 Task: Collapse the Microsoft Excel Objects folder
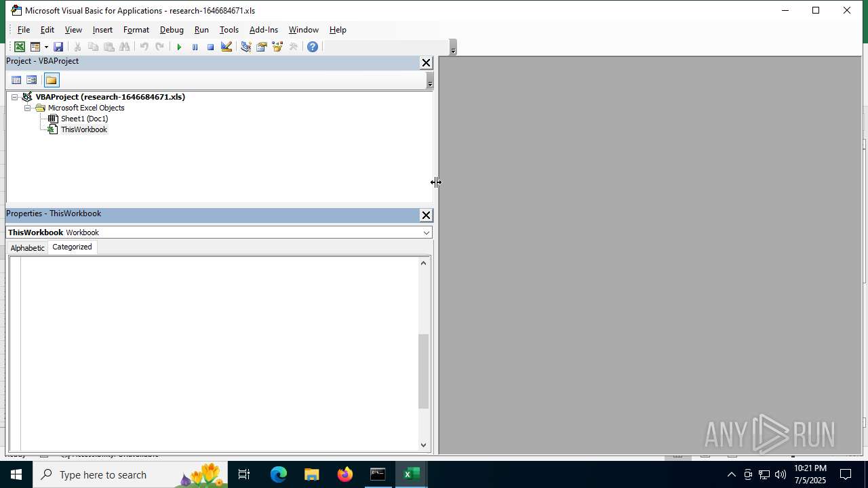pyautogui.click(x=27, y=108)
